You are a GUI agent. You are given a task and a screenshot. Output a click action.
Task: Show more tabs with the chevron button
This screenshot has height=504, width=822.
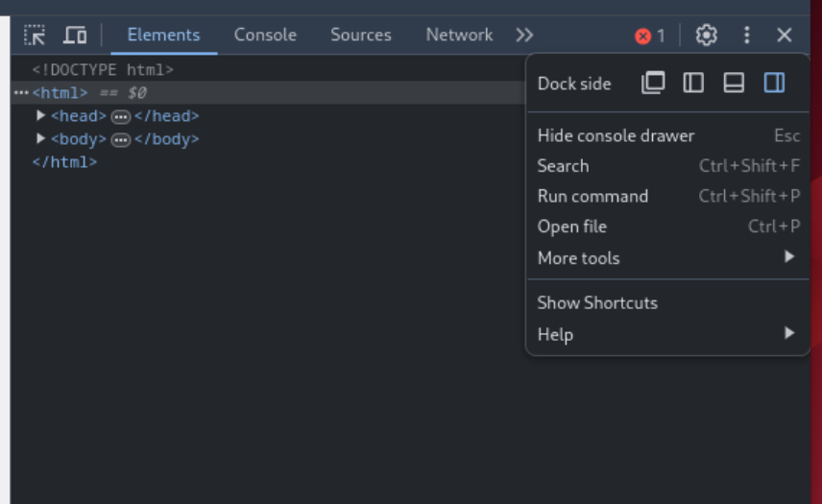tap(523, 36)
